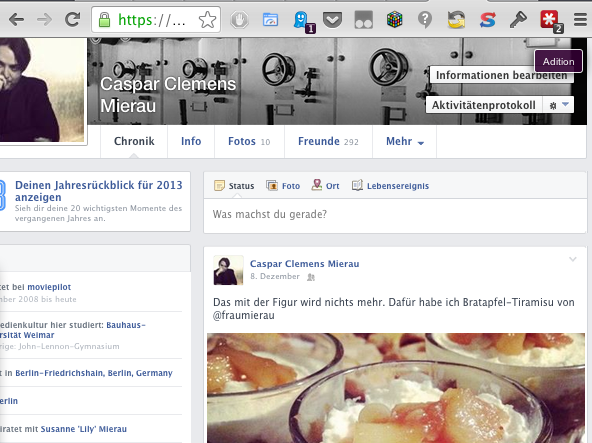Select the Status composer tab
This screenshot has width=592, height=443.
pyautogui.click(x=234, y=186)
